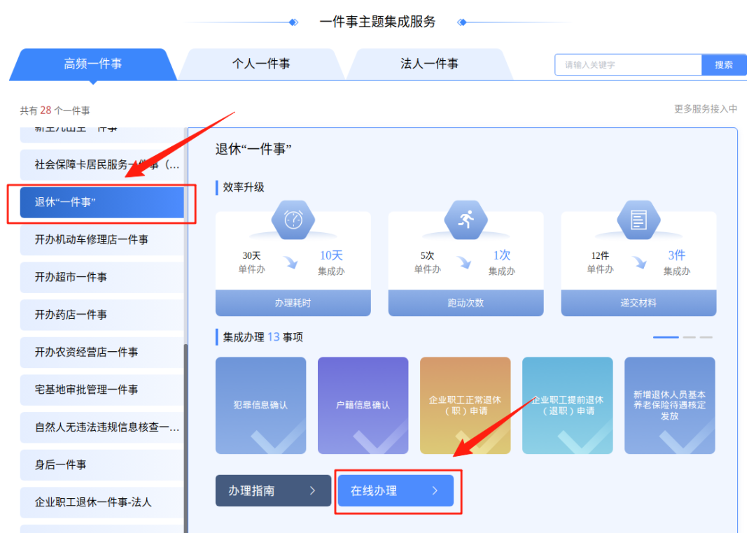Open the 办理指南 guide
The height and width of the screenshot is (533, 756).
(x=272, y=491)
